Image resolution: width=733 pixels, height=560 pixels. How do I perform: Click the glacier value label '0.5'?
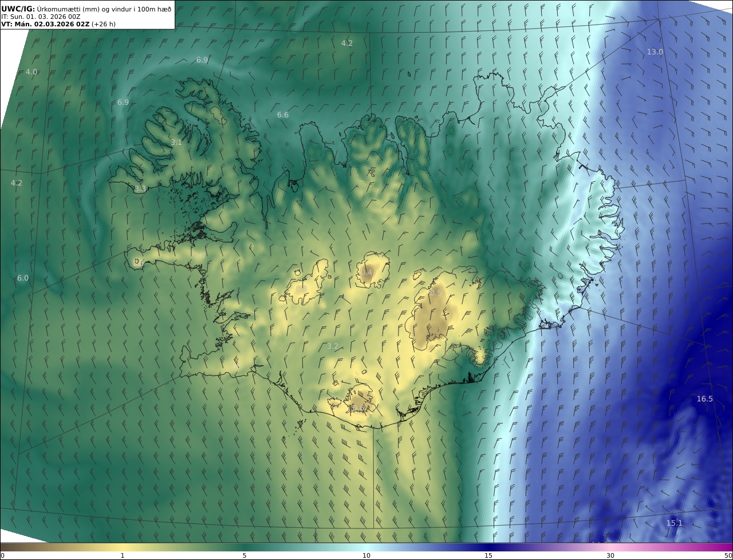(x=436, y=293)
